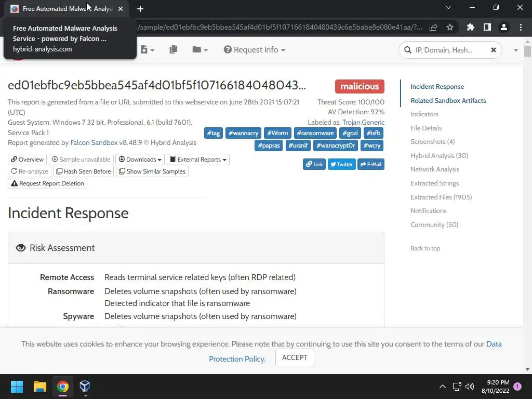Image resolution: width=532 pixels, height=399 pixels.
Task: Open a new browser tab
Action: point(140,9)
